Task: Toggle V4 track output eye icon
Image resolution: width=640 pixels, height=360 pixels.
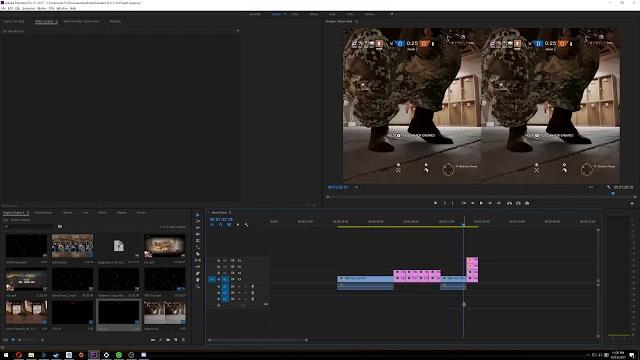Action: tap(239, 260)
